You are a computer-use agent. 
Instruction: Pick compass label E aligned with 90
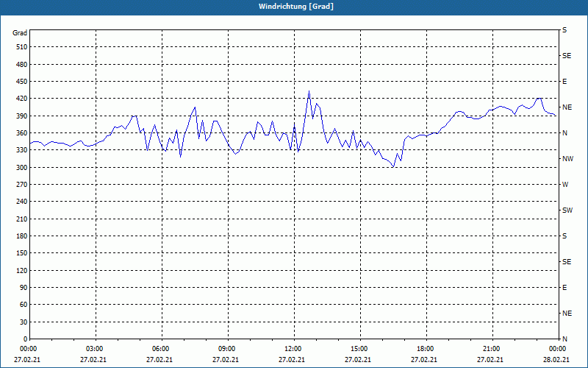click(564, 288)
